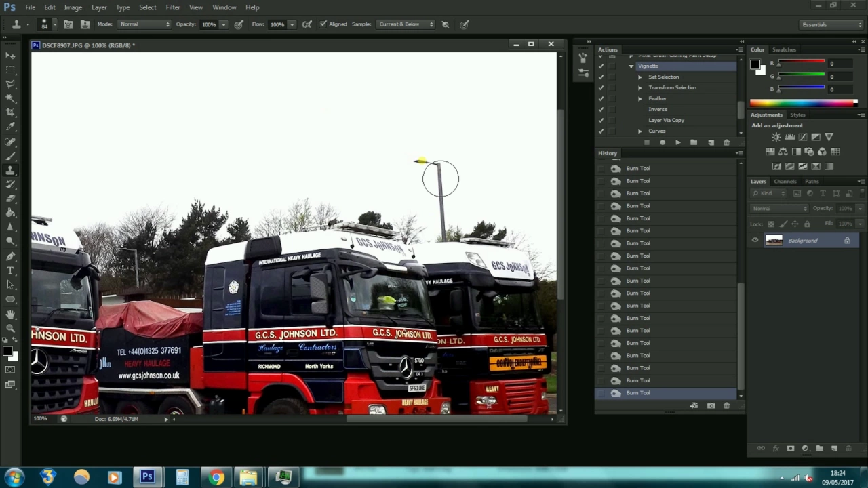
Task: Toggle Feather step checkmark
Action: [601, 98]
